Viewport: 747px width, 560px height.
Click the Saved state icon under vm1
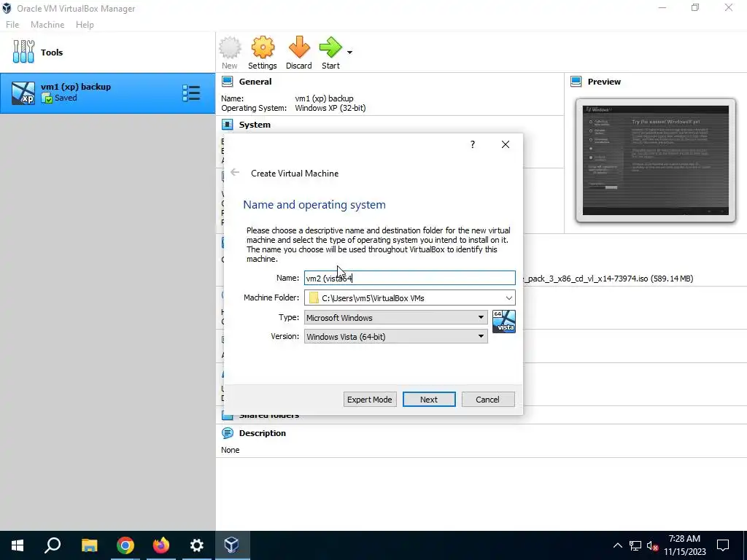[47, 98]
